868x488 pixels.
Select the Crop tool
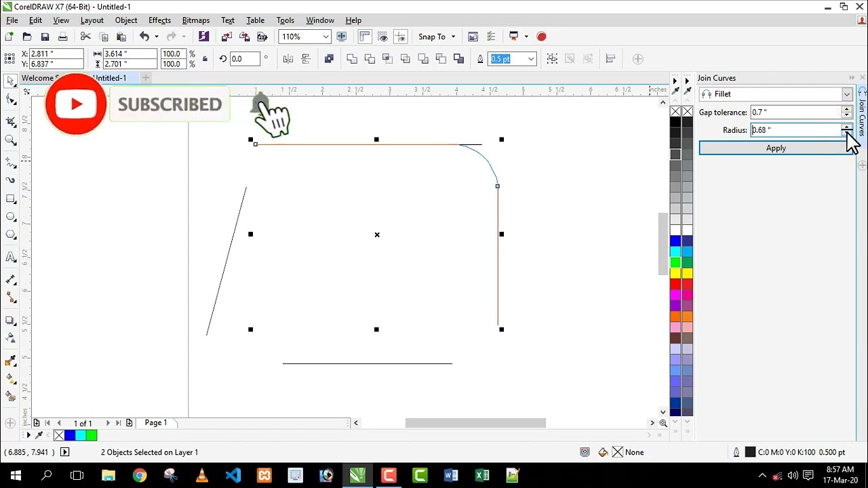(x=11, y=122)
